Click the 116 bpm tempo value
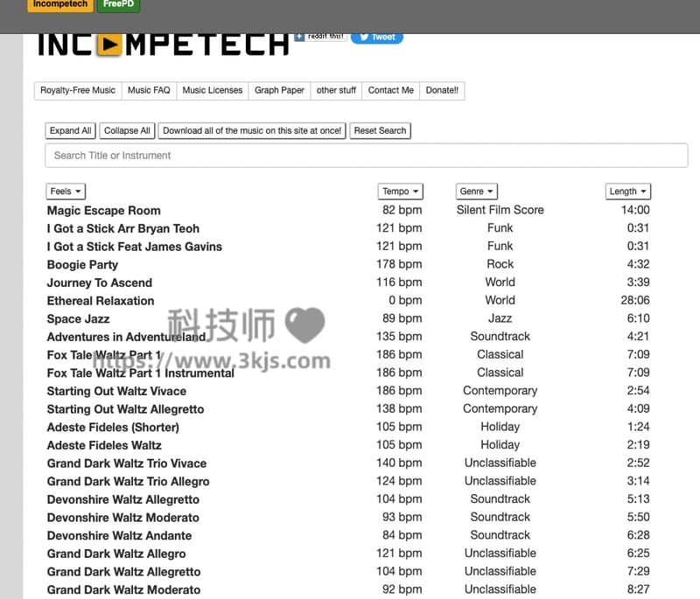Viewport: 700px width, 599px height. (399, 282)
